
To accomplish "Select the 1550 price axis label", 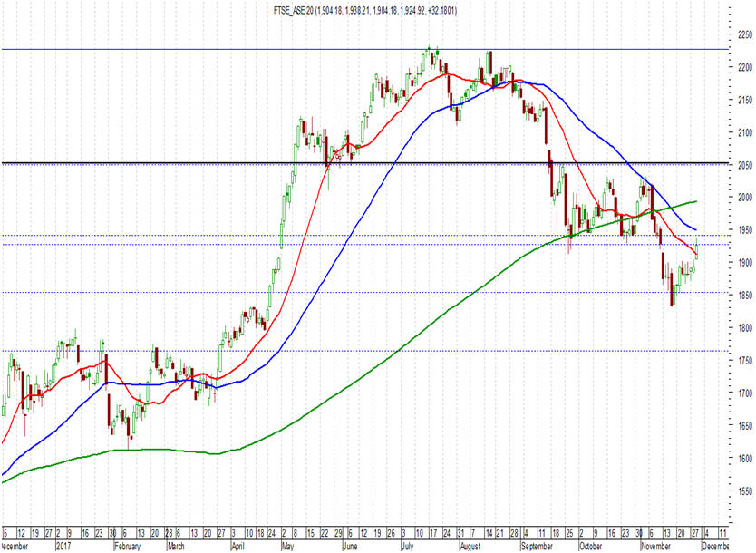I will [x=744, y=491].
